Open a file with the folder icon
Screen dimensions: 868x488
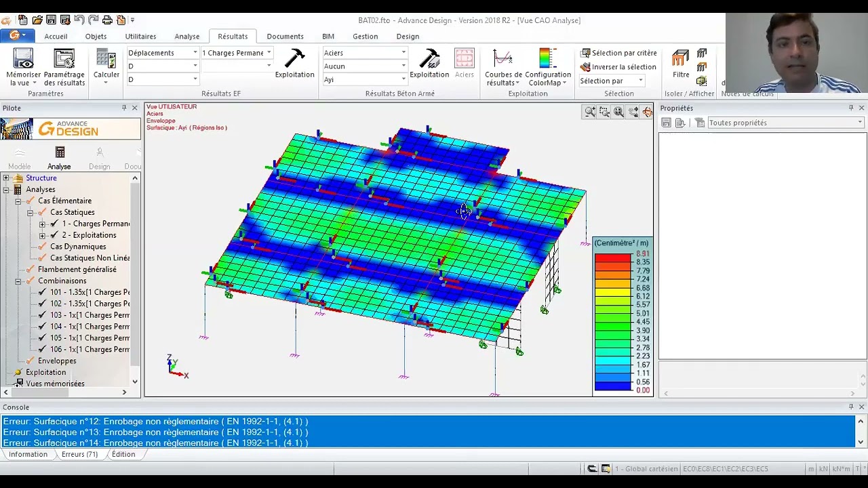point(37,20)
